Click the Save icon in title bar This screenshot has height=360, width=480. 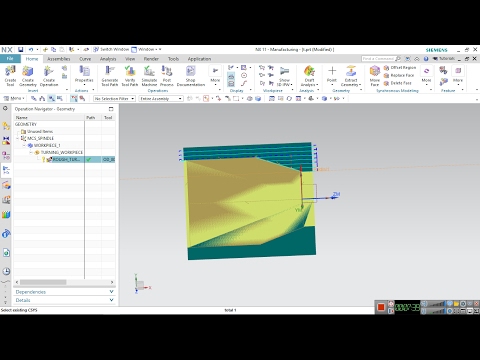click(20, 49)
